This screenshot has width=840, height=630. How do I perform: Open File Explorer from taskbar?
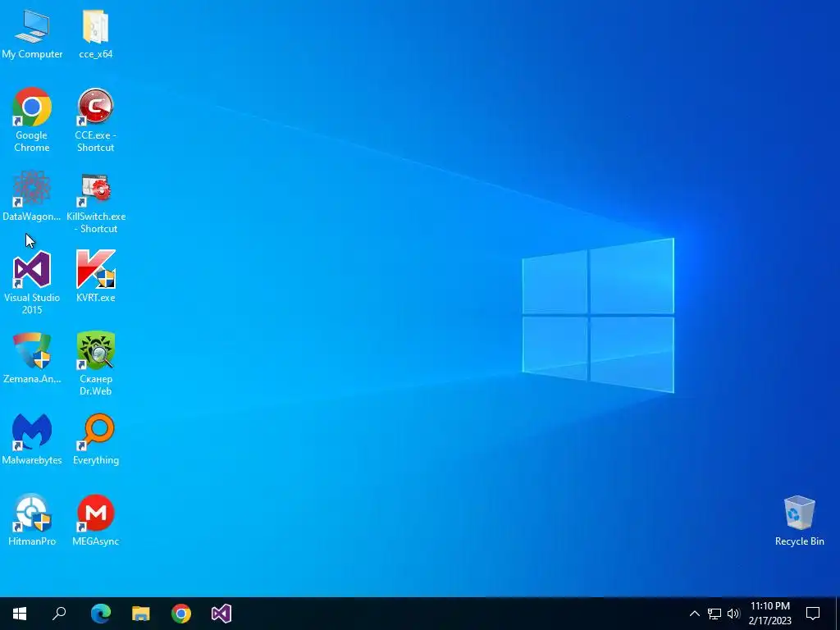pyautogui.click(x=141, y=614)
